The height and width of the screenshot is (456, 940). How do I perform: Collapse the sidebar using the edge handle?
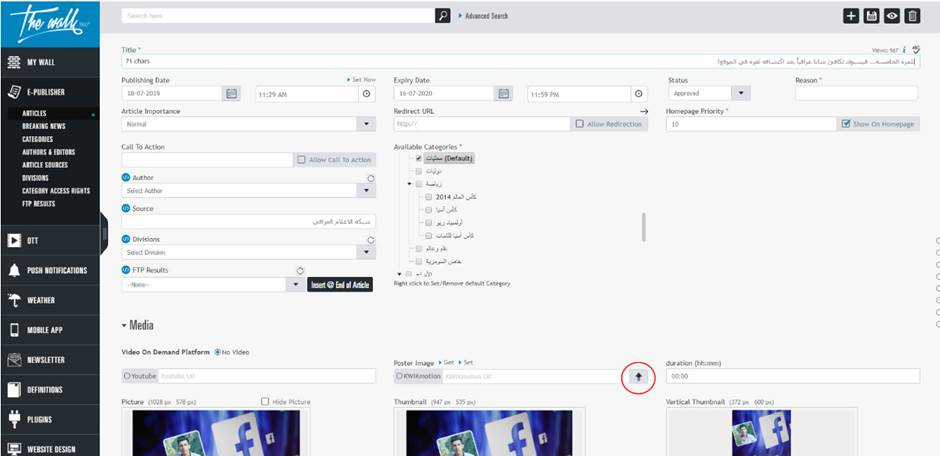[x=104, y=233]
